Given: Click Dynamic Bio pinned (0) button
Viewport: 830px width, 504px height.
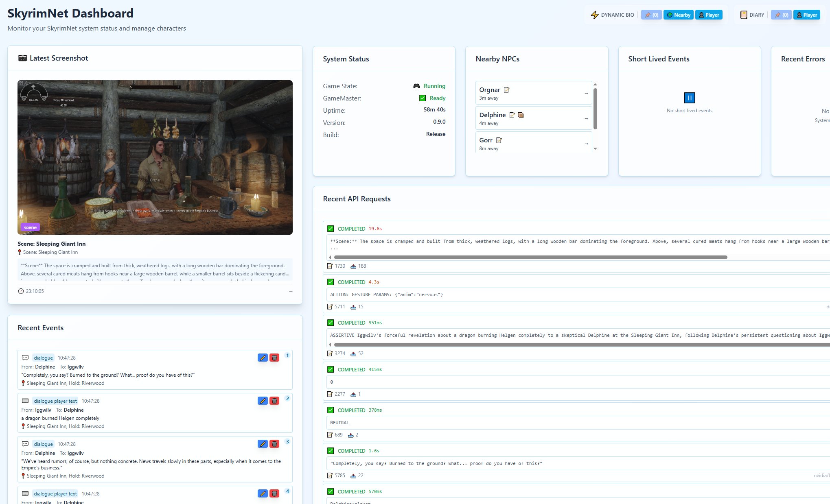Looking at the screenshot, I should (x=651, y=15).
